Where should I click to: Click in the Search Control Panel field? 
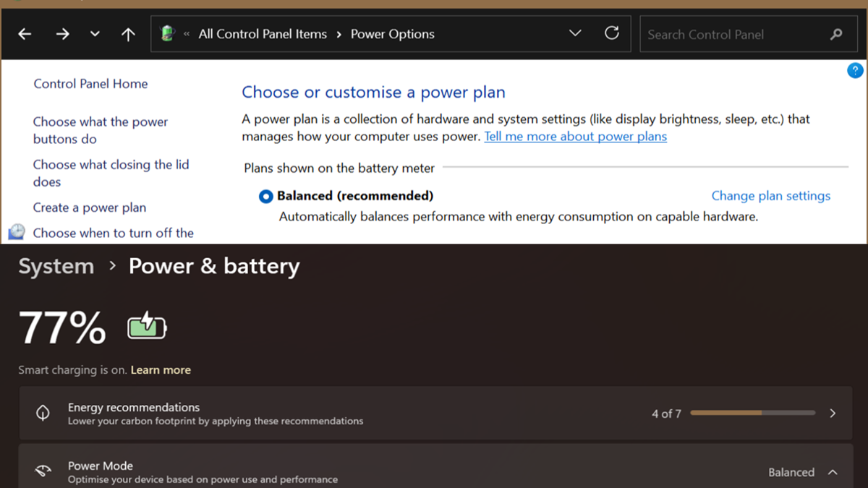(731, 34)
